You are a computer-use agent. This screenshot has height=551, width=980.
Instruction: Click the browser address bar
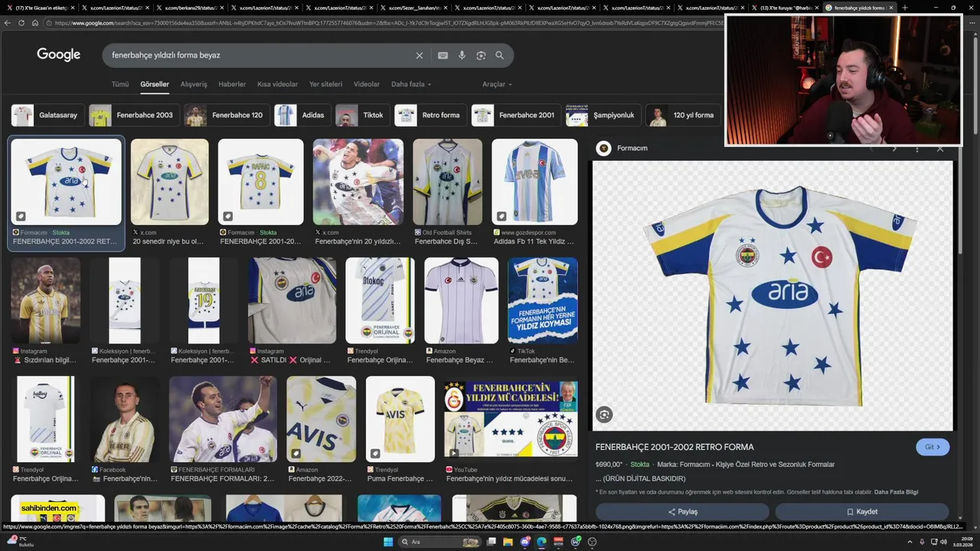point(383,23)
